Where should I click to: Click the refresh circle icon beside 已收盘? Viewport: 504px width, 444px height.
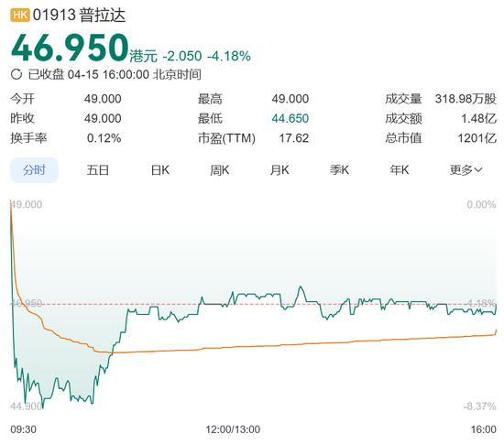click(x=16, y=74)
